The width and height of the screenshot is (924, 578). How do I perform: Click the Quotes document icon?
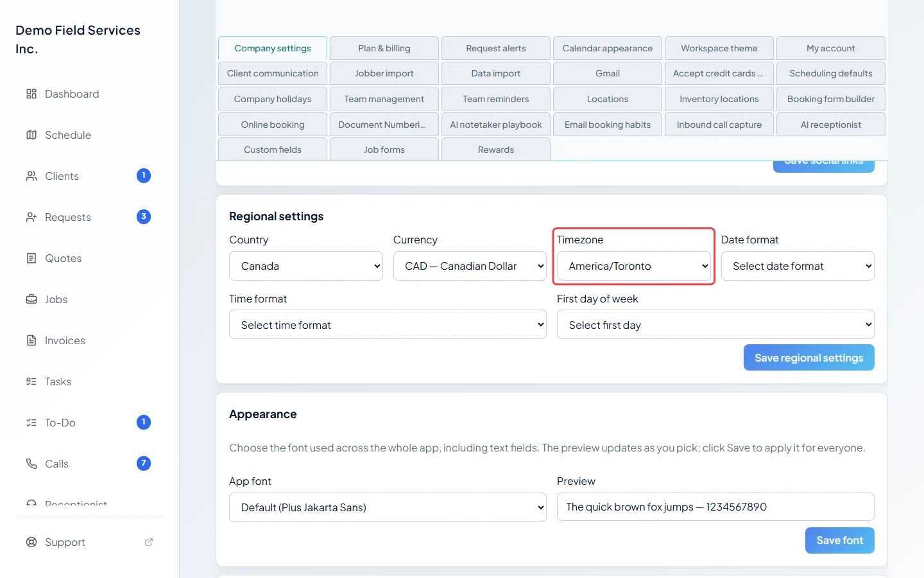[31, 258]
